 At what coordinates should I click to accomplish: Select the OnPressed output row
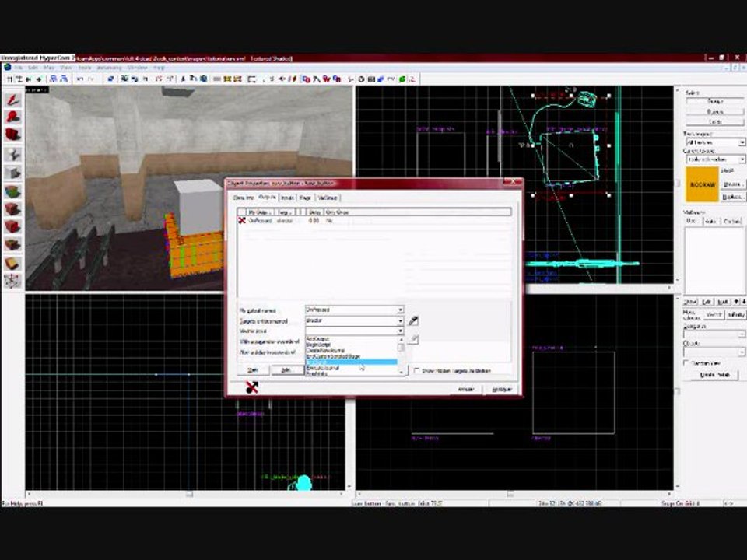click(x=374, y=220)
